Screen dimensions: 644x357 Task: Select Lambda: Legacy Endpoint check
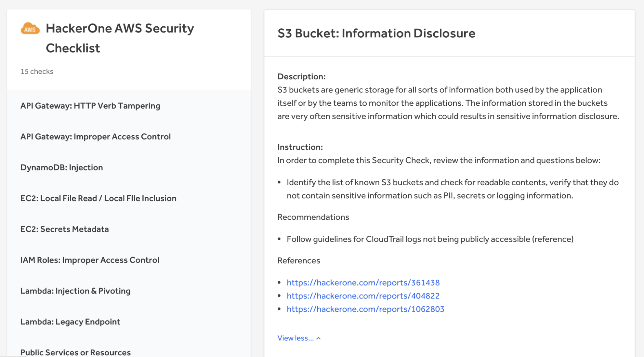click(x=70, y=322)
